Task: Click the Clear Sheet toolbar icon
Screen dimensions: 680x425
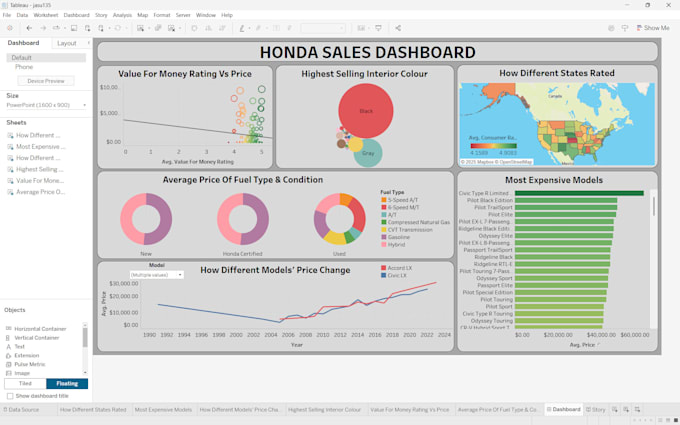Action: [171, 28]
